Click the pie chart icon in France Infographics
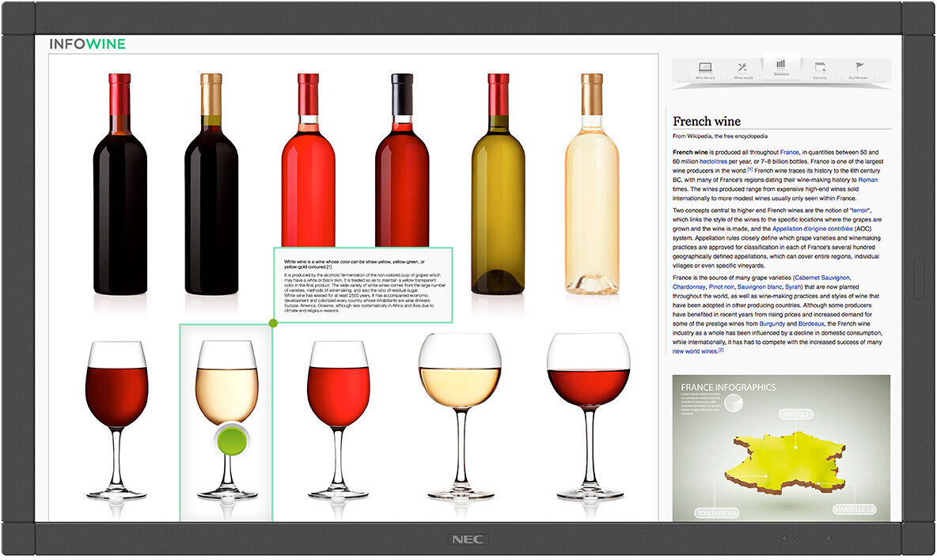937x560 pixels. [x=734, y=403]
